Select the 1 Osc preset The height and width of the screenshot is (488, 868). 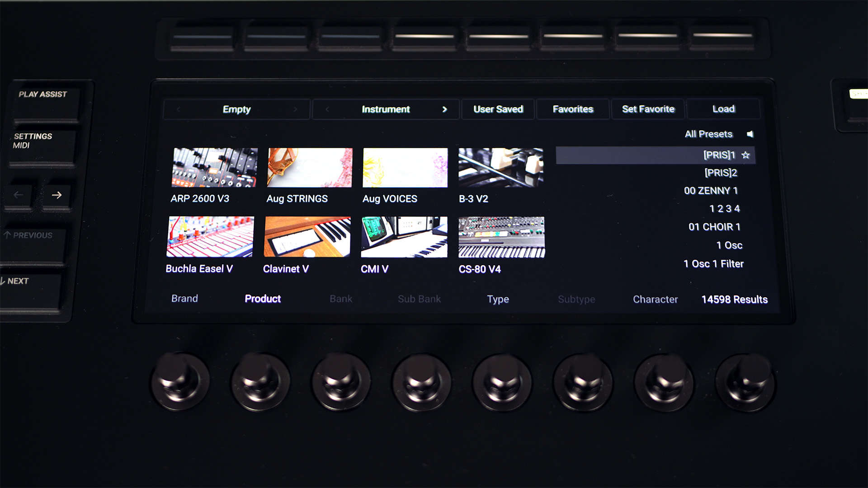click(x=729, y=245)
